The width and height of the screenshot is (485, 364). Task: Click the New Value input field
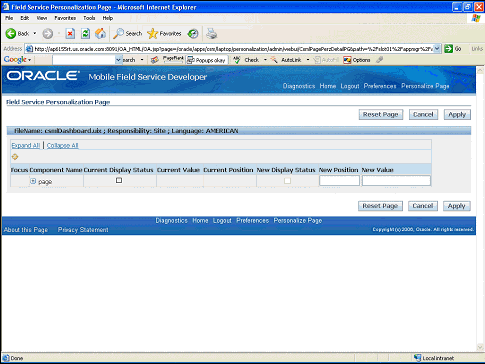(x=396, y=181)
